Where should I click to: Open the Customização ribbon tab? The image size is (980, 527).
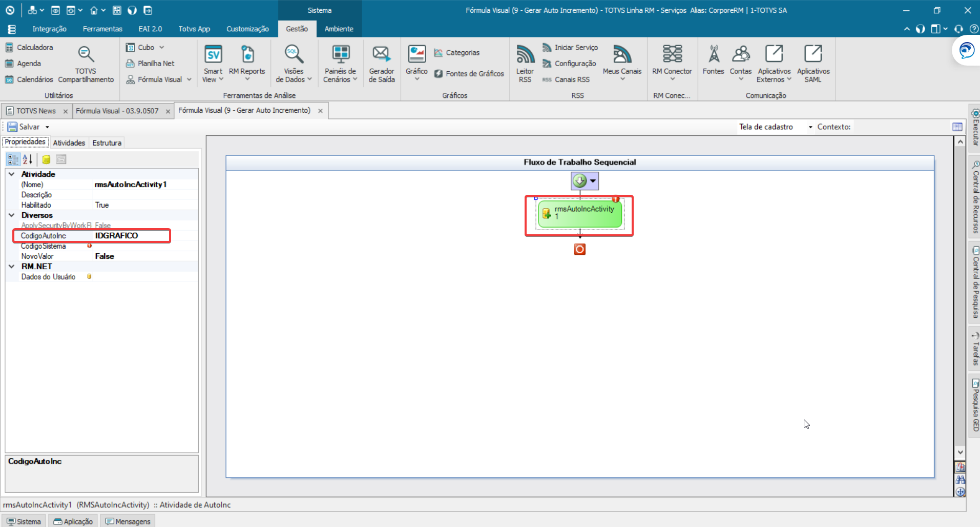[x=247, y=29]
